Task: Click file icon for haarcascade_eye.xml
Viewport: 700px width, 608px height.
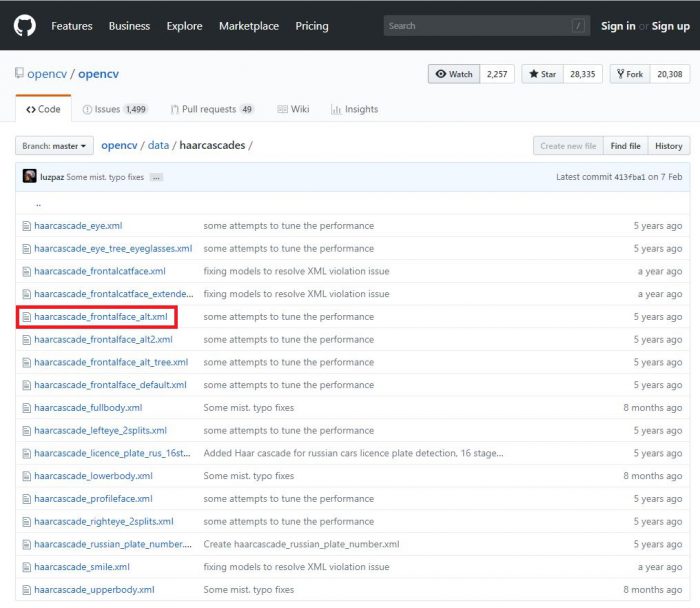Action: point(27,226)
